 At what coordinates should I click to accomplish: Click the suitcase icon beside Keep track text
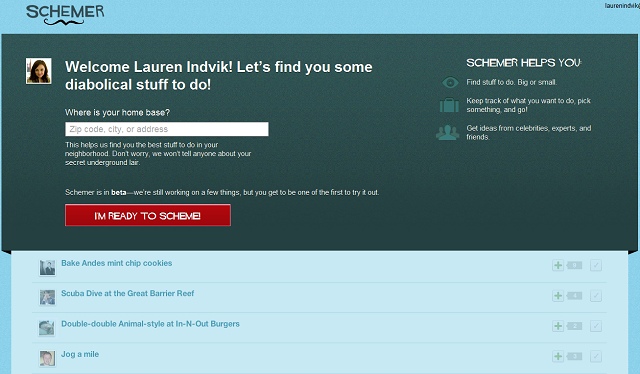(449, 105)
